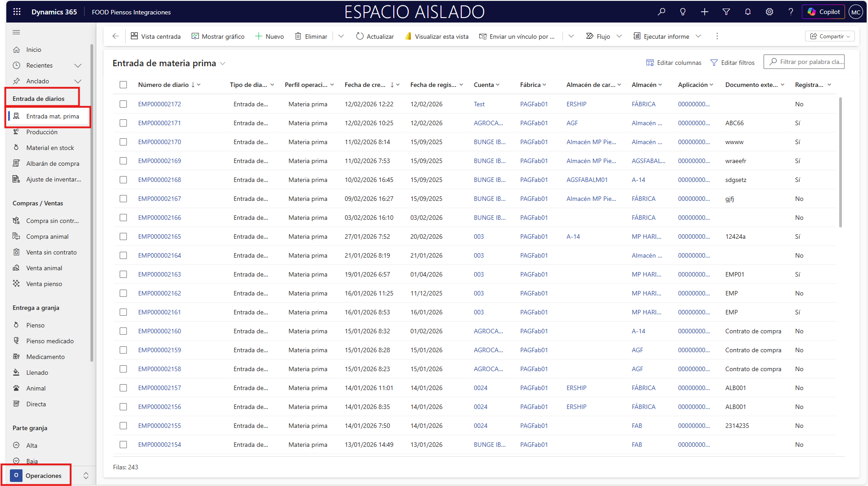Open the notifications bell icon
This screenshot has width=868, height=486.
point(747,12)
